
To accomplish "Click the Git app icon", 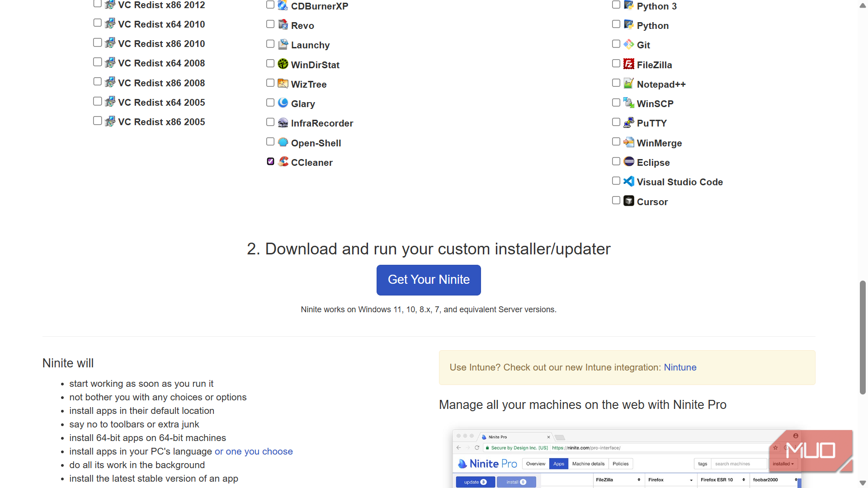I will coord(629,44).
